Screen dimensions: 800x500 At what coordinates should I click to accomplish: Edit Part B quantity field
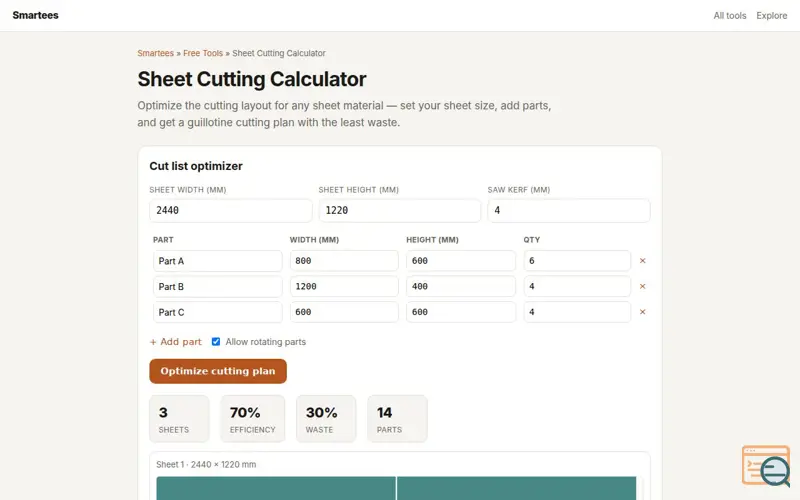[577, 286]
